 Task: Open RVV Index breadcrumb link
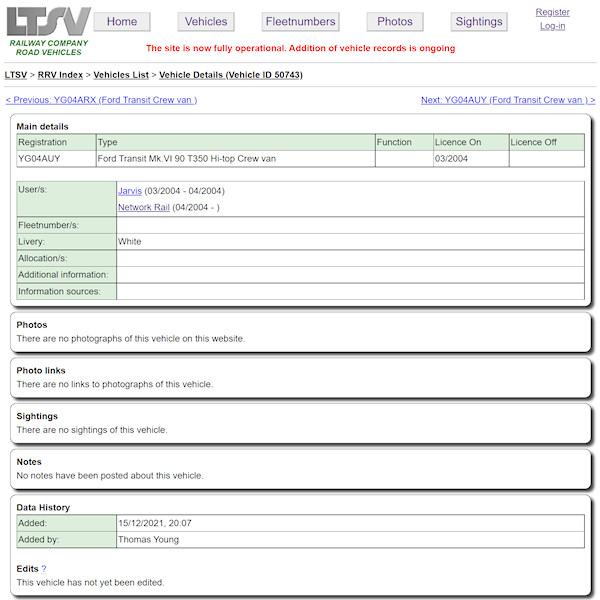[60, 75]
